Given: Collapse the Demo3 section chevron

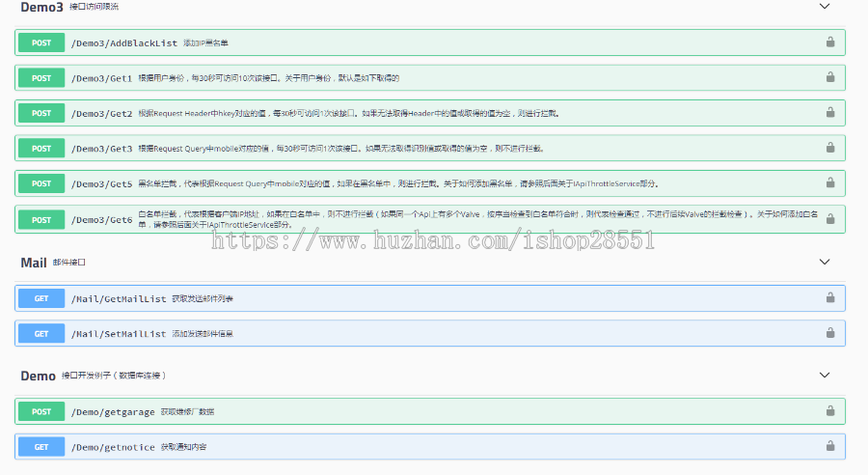Looking at the screenshot, I should tap(825, 7).
